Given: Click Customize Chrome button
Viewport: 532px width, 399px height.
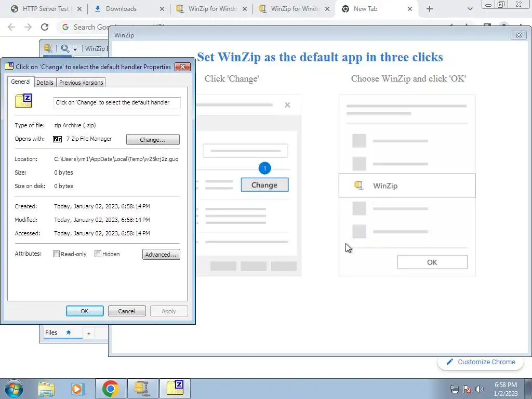Looking at the screenshot, I should coord(481,362).
